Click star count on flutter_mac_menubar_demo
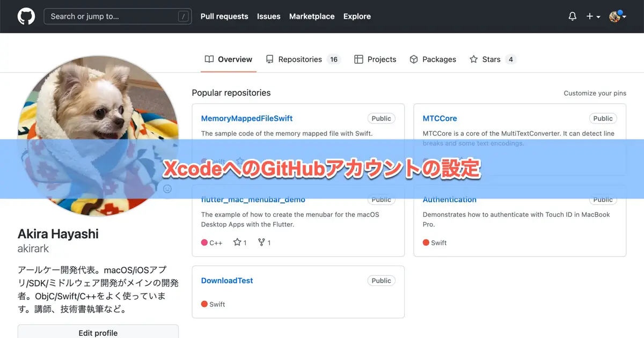Screen dimensions: 644x338 (240, 243)
